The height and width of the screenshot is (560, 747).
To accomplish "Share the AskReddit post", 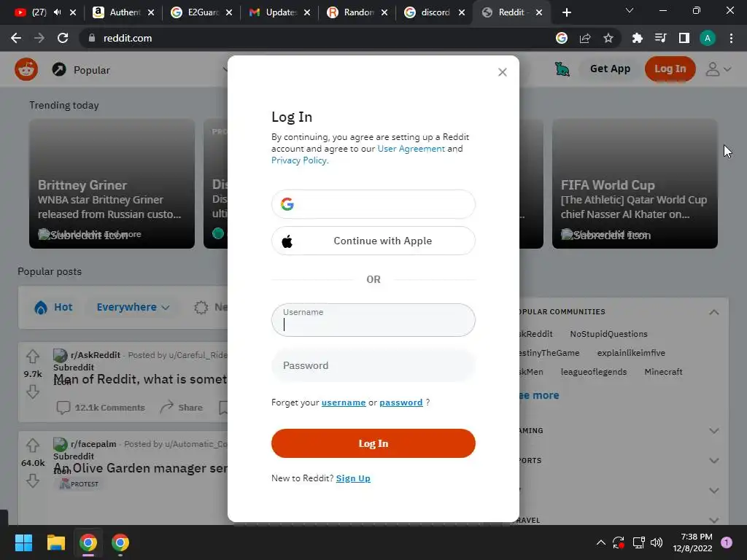I will tap(182, 408).
